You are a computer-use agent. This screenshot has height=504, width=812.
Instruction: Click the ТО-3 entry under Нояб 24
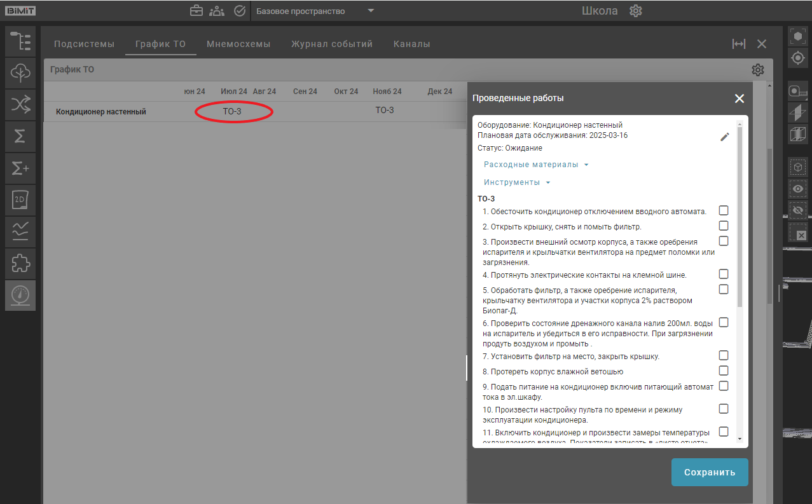click(x=384, y=110)
